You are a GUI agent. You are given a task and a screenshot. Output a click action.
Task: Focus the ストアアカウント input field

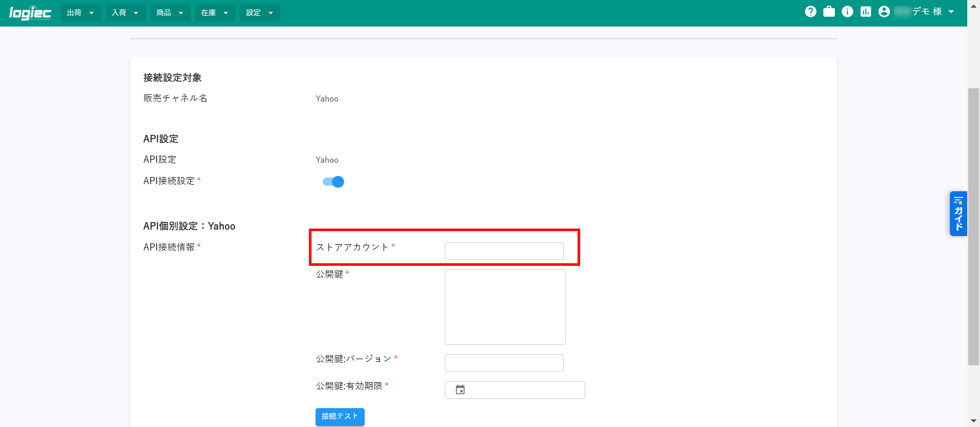pos(504,251)
